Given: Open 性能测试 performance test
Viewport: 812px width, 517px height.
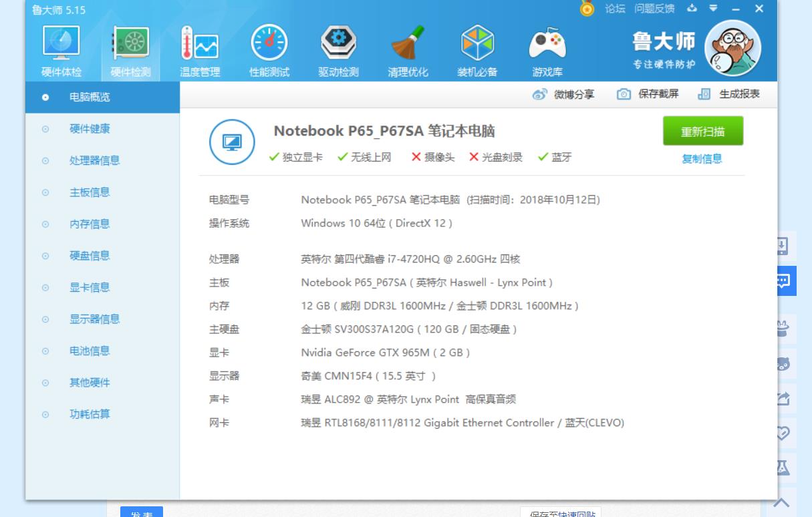Looking at the screenshot, I should coord(269,52).
